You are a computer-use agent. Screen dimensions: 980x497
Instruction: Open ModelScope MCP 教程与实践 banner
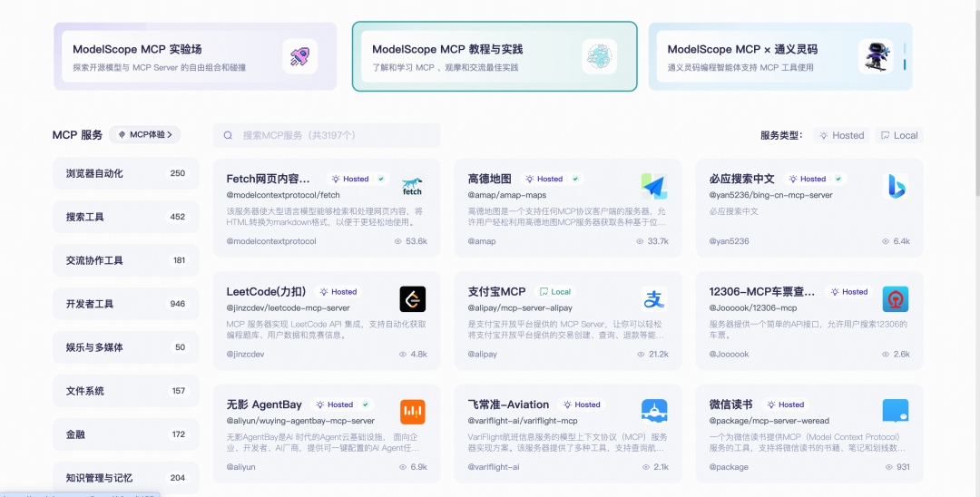[495, 57]
